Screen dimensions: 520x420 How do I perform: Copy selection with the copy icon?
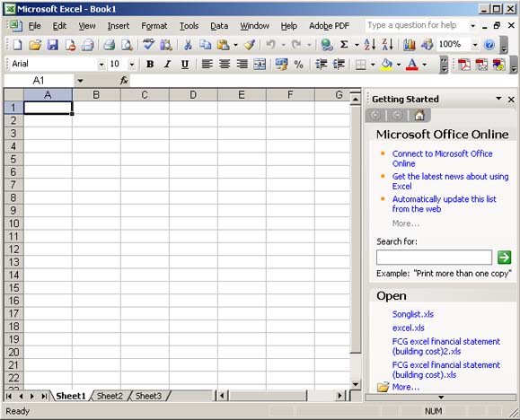206,44
